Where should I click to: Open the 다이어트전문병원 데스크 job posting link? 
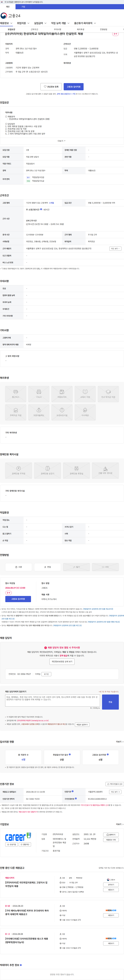pyautogui.click(x=27, y=940)
